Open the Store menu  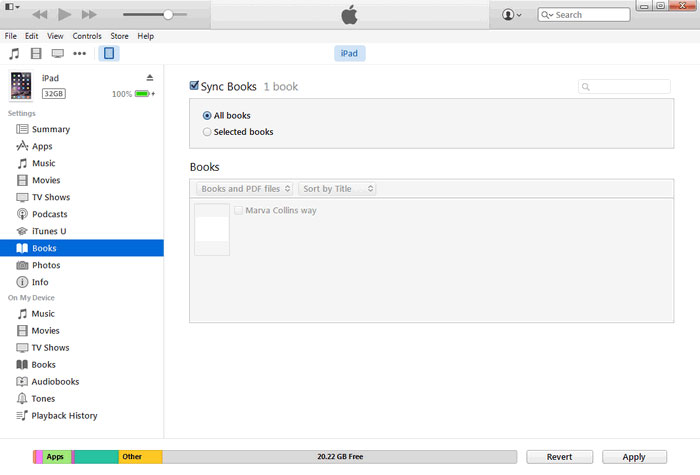pyautogui.click(x=119, y=36)
